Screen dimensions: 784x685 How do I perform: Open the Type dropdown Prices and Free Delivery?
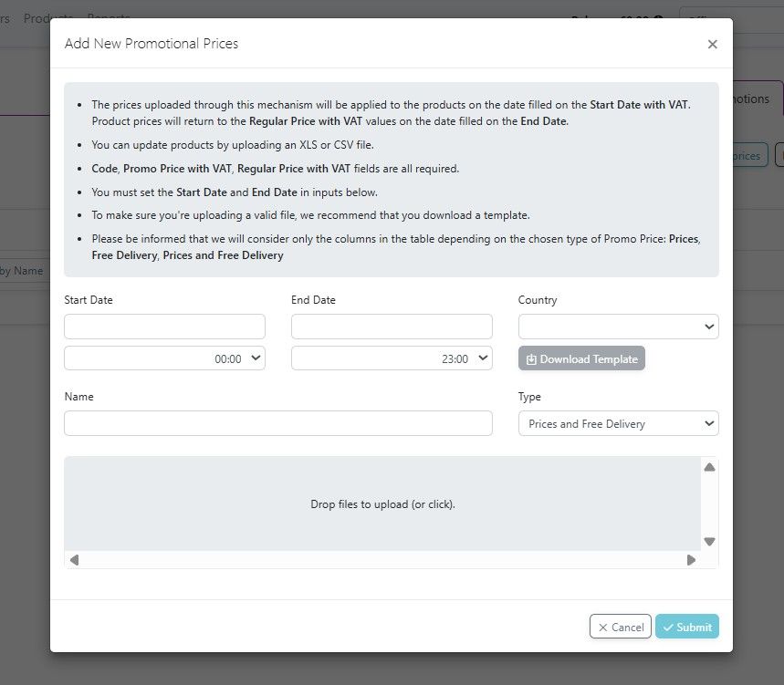pos(618,423)
